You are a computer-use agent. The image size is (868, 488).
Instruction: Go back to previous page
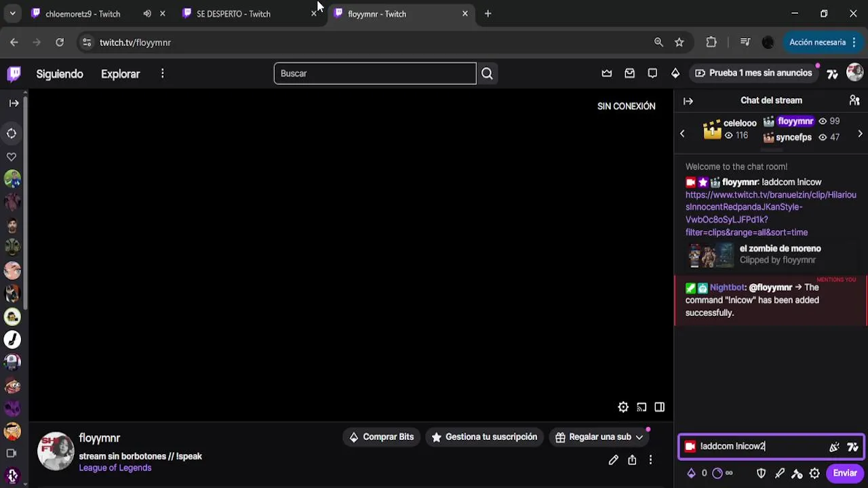point(14,42)
